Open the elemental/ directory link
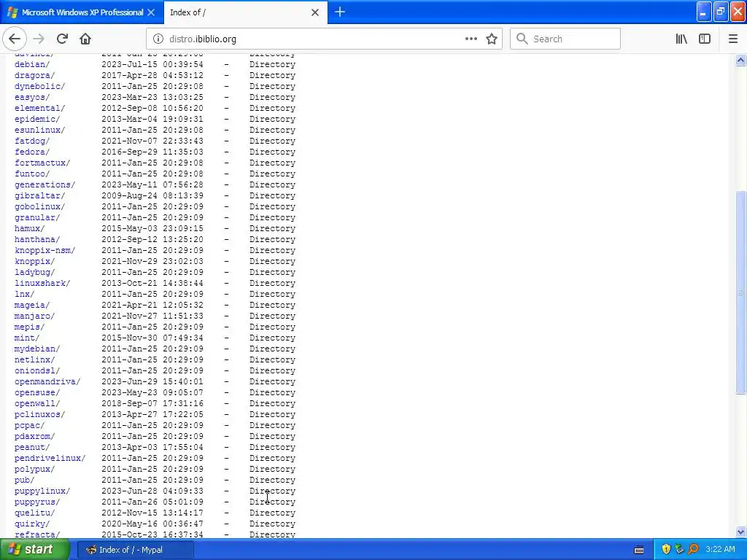 [39, 108]
